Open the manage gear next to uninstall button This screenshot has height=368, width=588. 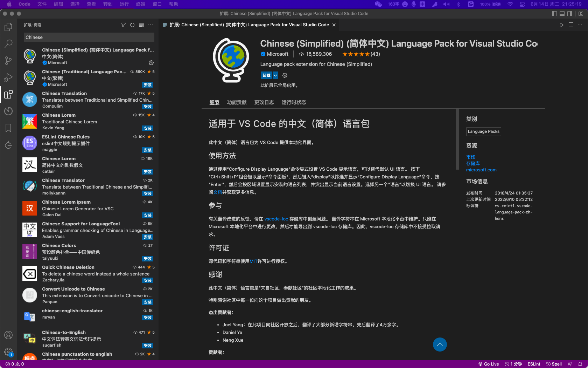285,75
